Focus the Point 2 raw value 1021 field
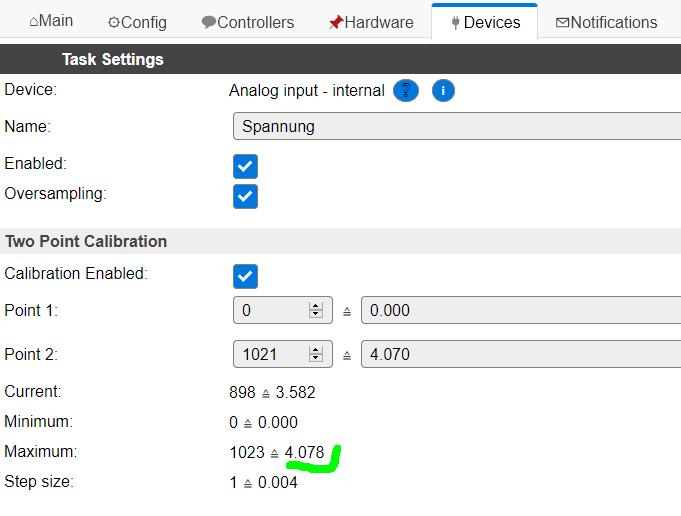 pyautogui.click(x=270, y=354)
